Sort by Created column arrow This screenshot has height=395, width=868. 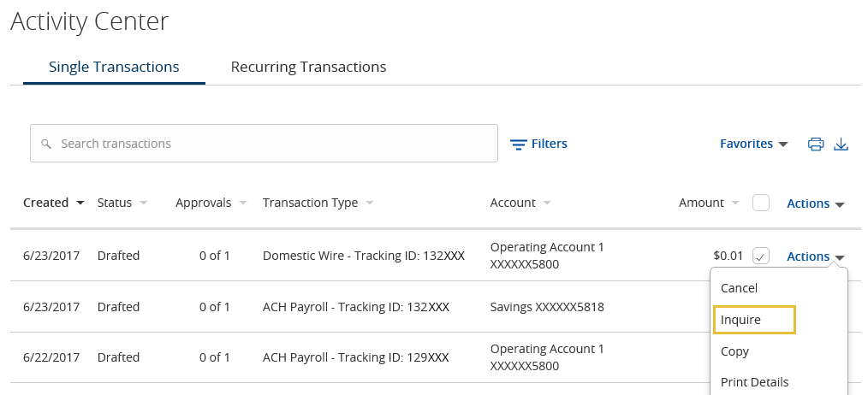click(x=80, y=203)
